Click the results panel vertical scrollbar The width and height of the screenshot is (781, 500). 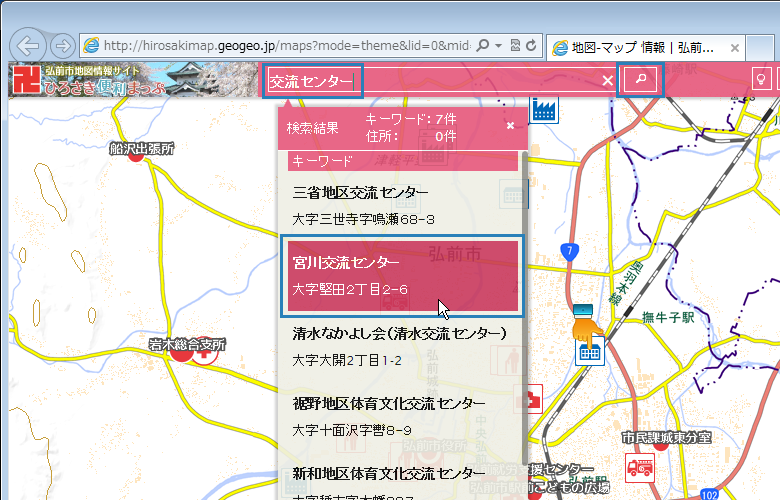click(524, 309)
